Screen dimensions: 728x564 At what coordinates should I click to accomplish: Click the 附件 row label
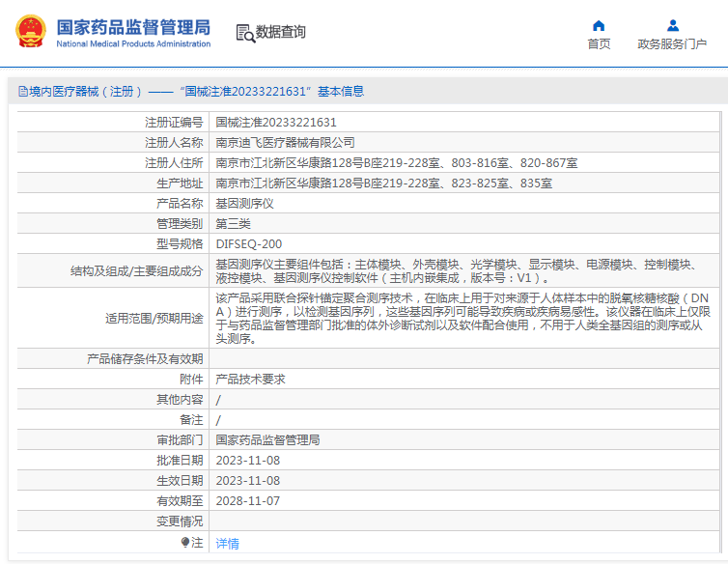tap(191, 380)
